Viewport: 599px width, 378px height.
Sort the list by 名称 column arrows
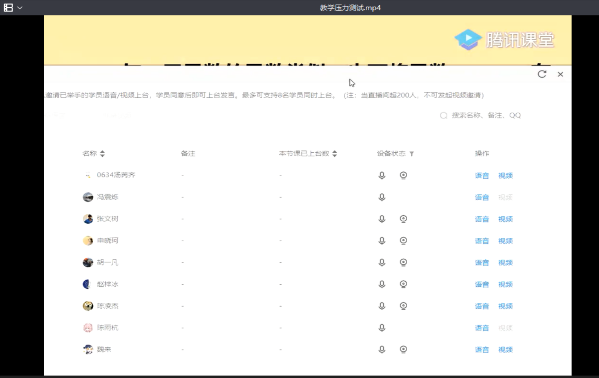tap(102, 154)
